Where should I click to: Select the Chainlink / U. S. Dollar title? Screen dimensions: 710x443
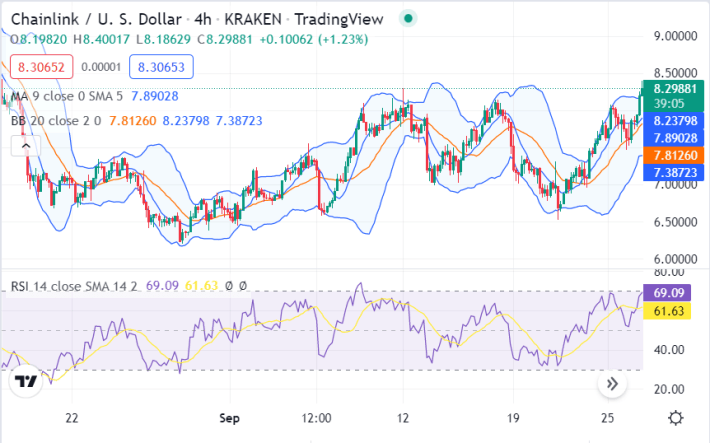point(96,19)
